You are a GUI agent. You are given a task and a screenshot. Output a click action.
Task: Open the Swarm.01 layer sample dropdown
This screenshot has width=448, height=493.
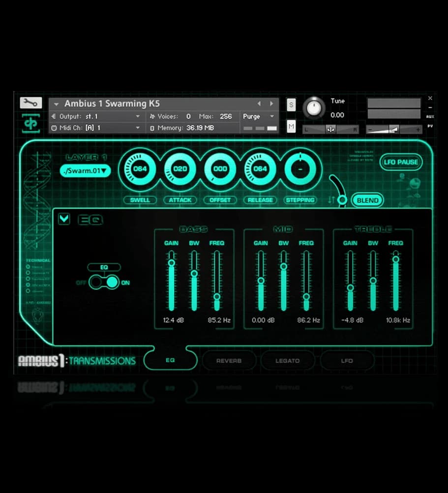(86, 171)
